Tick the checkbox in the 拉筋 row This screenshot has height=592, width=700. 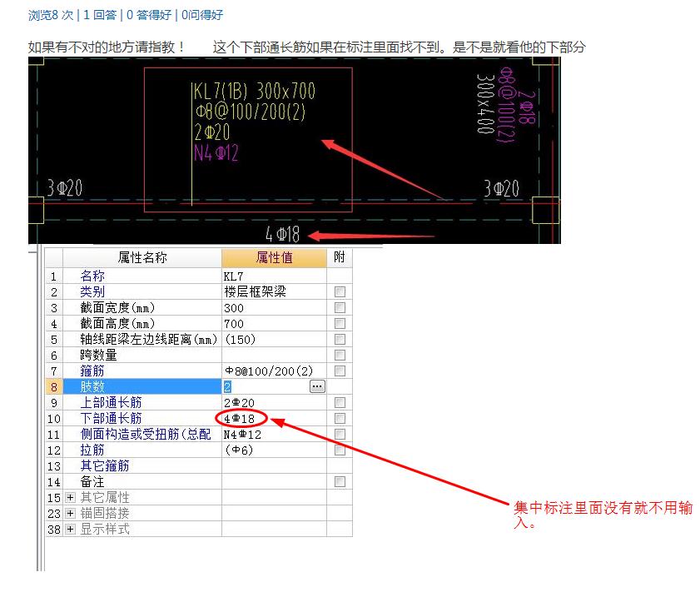click(x=340, y=450)
